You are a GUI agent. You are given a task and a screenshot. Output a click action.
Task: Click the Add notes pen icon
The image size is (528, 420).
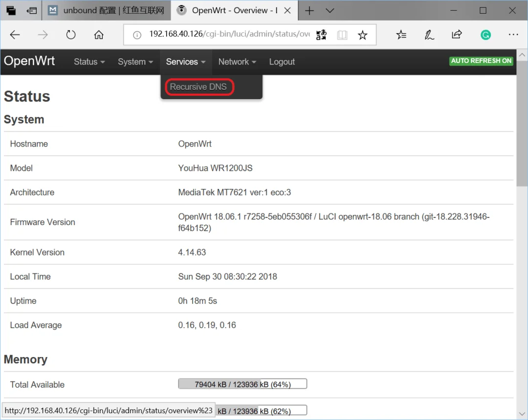(x=429, y=35)
